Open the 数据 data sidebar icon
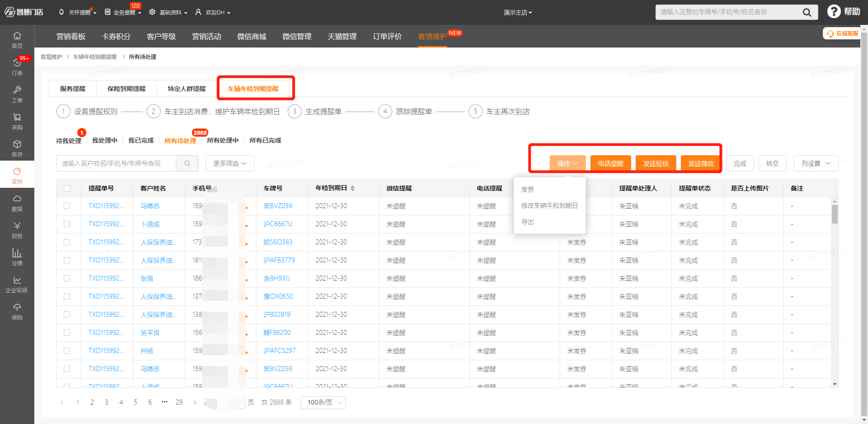Screen dimensions: 868x424 (17, 203)
